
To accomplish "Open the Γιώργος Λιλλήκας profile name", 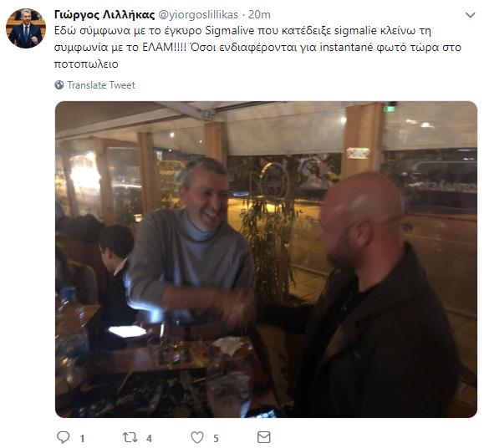I will (104, 15).
